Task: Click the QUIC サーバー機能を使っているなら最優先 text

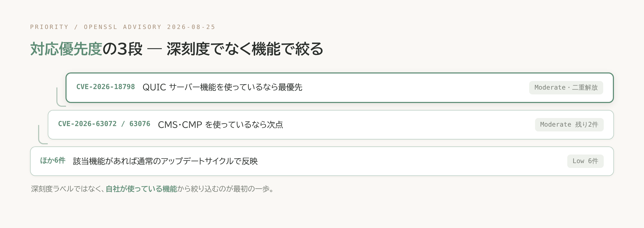Action: tap(222, 87)
